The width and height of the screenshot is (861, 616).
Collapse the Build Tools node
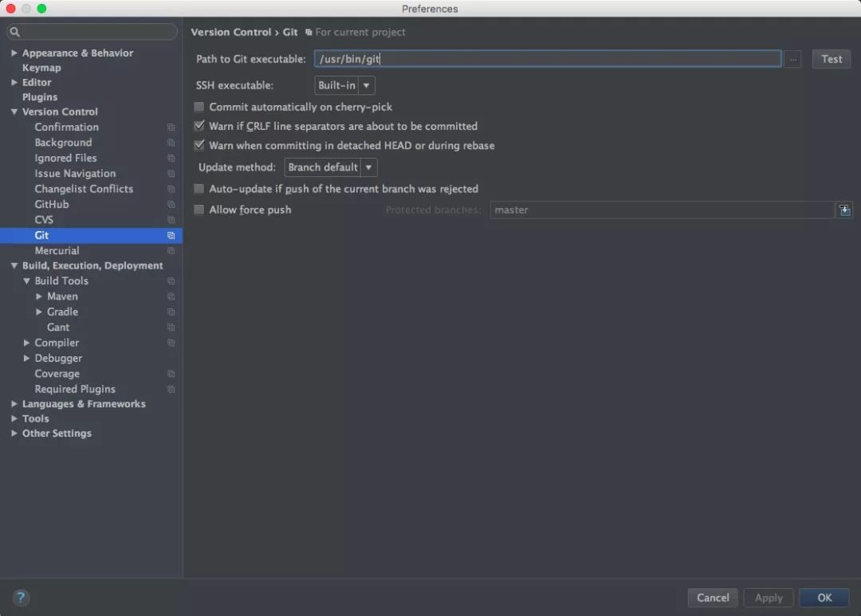[x=26, y=281]
